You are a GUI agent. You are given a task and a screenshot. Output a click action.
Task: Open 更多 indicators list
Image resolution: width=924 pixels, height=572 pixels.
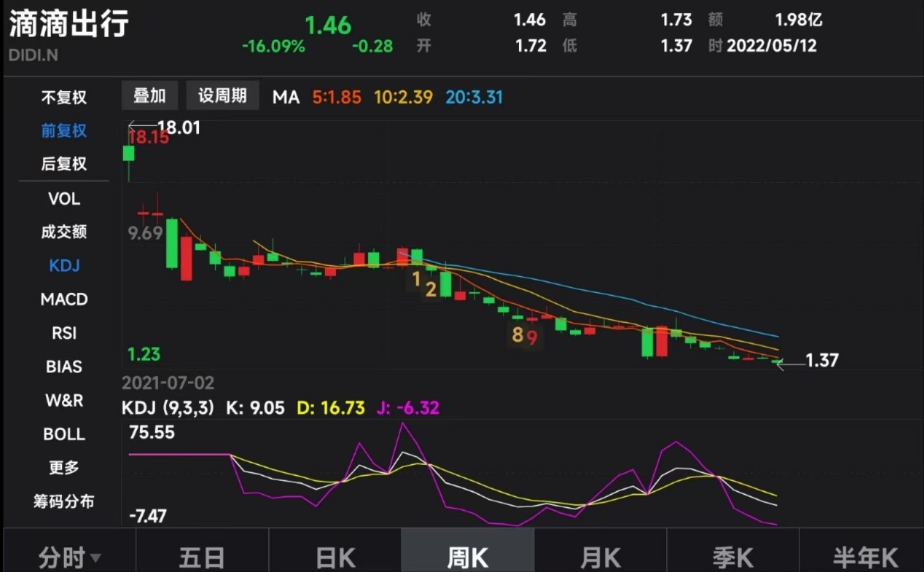(64, 467)
